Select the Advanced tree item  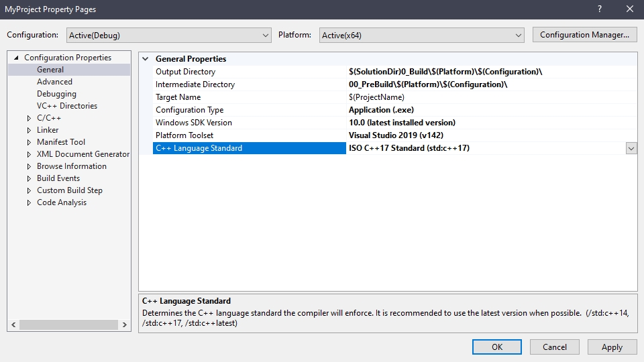click(x=54, y=82)
